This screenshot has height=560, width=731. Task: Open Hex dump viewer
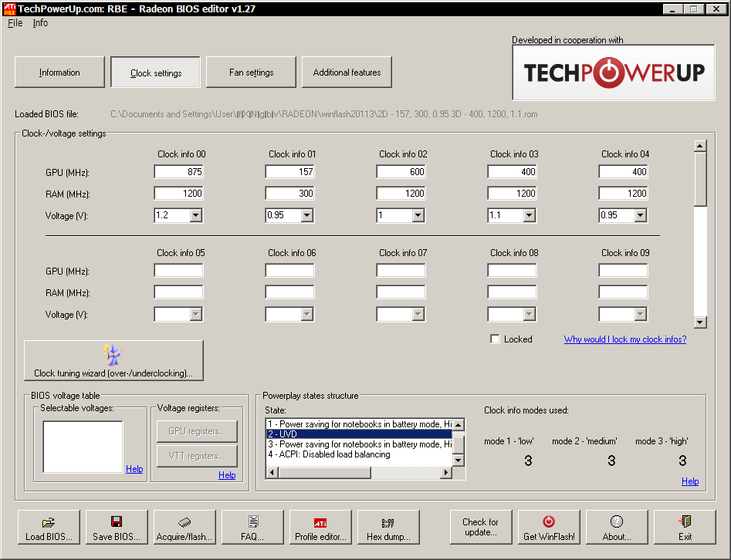[387, 528]
